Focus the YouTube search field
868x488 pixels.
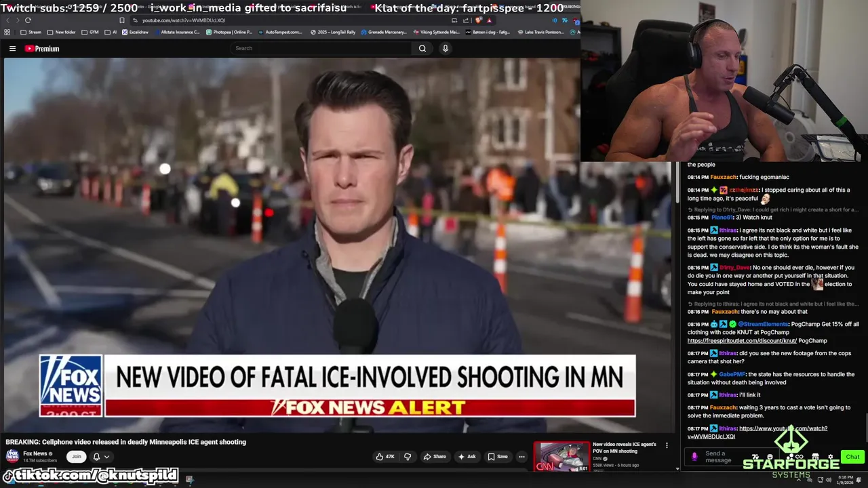[x=320, y=48]
